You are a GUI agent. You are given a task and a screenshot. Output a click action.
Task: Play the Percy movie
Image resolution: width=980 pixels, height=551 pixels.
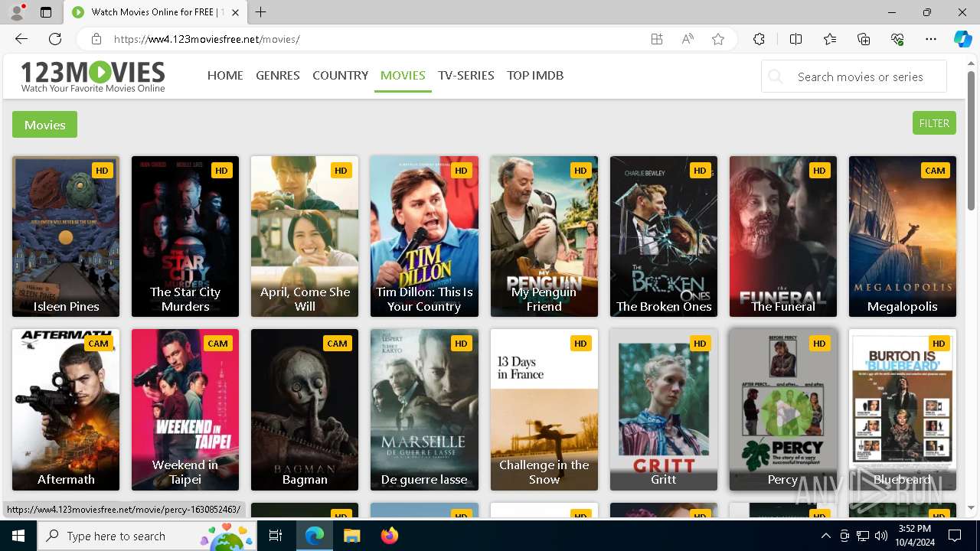click(x=783, y=413)
